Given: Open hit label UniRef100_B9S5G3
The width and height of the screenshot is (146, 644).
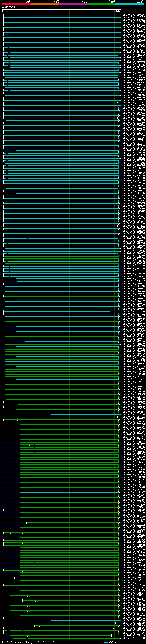Looking at the screenshot, I should [133, 67].
